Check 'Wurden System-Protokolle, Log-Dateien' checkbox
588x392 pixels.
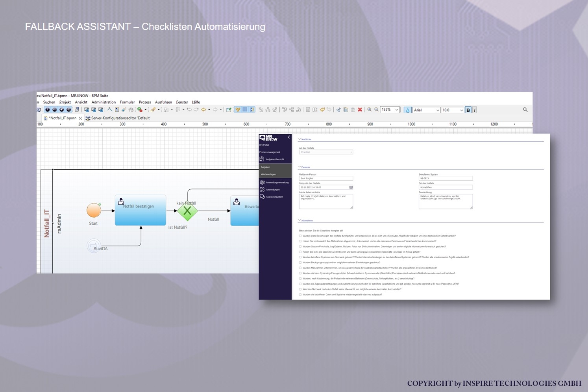300,246
